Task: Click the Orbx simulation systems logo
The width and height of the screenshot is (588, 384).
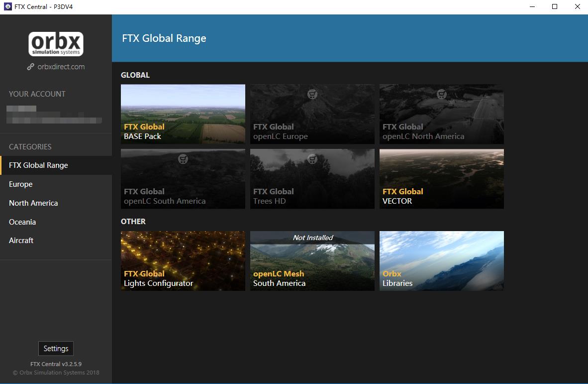Action: click(x=56, y=44)
